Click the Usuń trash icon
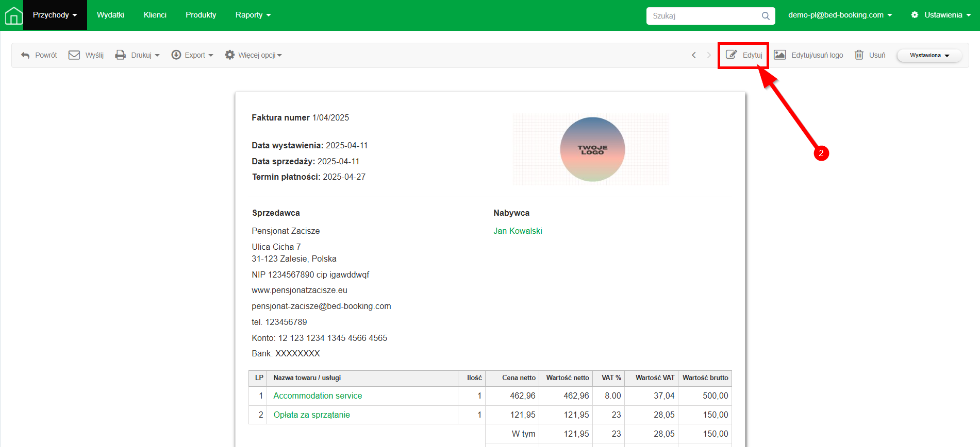Screen dimensions: 980x447 click(859, 55)
